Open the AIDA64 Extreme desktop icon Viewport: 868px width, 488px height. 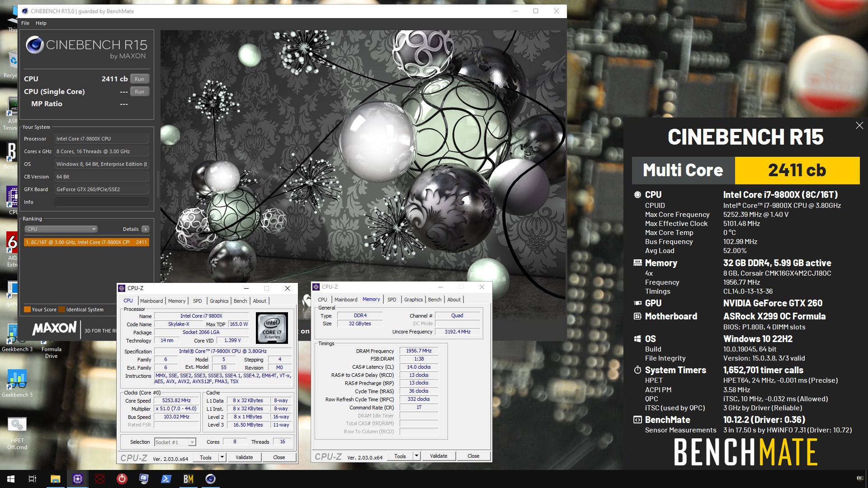12,249
